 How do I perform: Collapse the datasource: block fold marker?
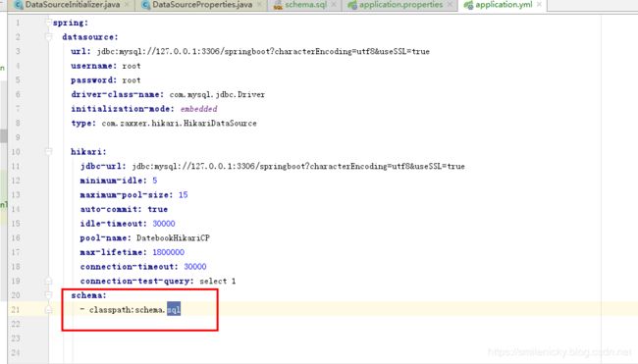(x=48, y=37)
